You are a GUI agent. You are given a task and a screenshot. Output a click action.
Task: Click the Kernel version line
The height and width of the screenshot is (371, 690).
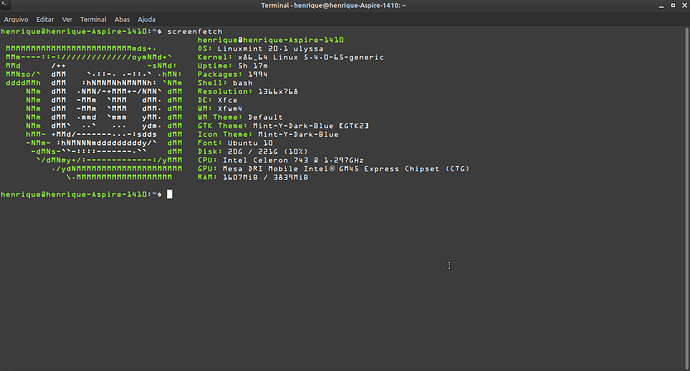(x=290, y=57)
